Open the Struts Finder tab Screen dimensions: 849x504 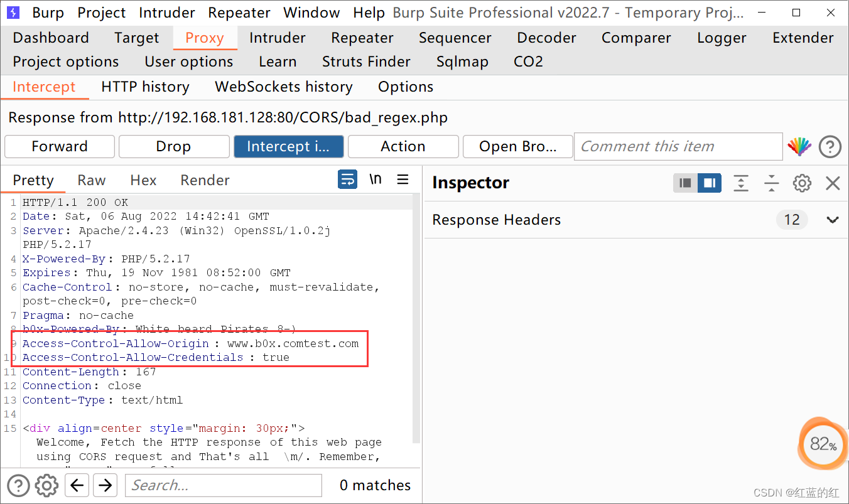pos(366,62)
